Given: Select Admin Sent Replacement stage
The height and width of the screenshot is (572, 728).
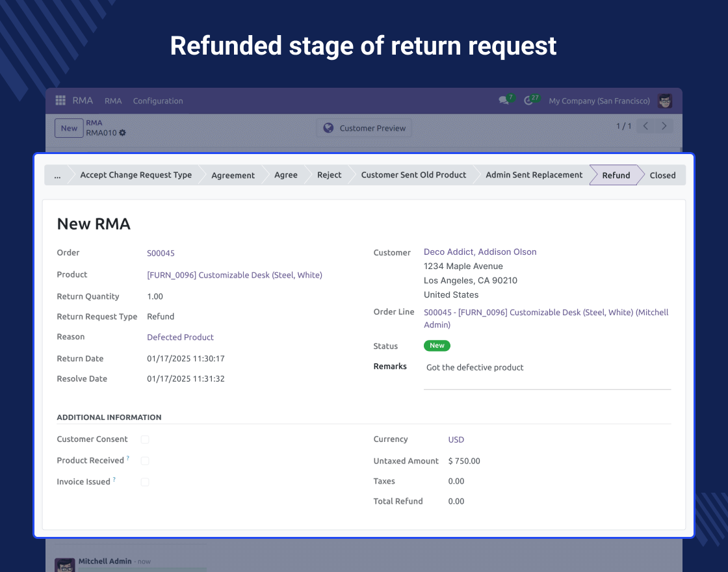Looking at the screenshot, I should pos(534,175).
